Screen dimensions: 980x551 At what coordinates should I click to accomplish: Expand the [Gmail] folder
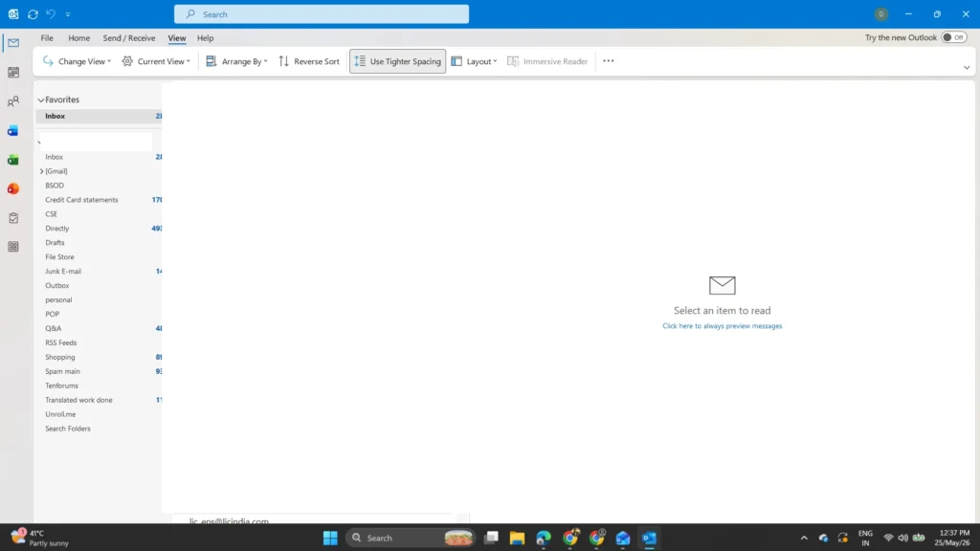tap(42, 171)
